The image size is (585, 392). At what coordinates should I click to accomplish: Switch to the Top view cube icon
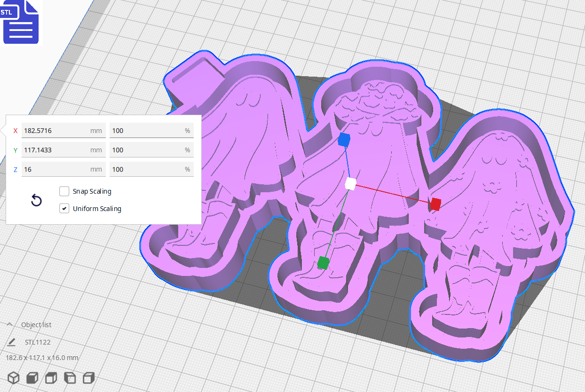[51, 377]
